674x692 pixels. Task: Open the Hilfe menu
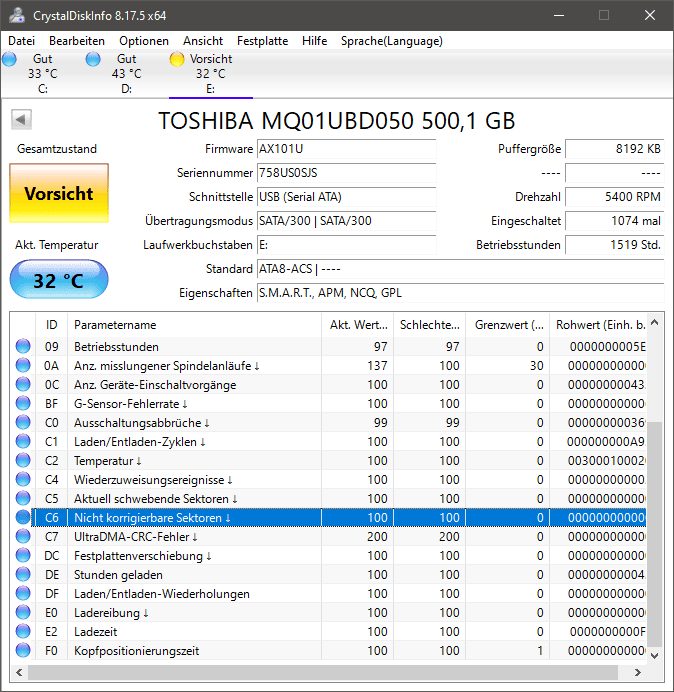point(314,41)
